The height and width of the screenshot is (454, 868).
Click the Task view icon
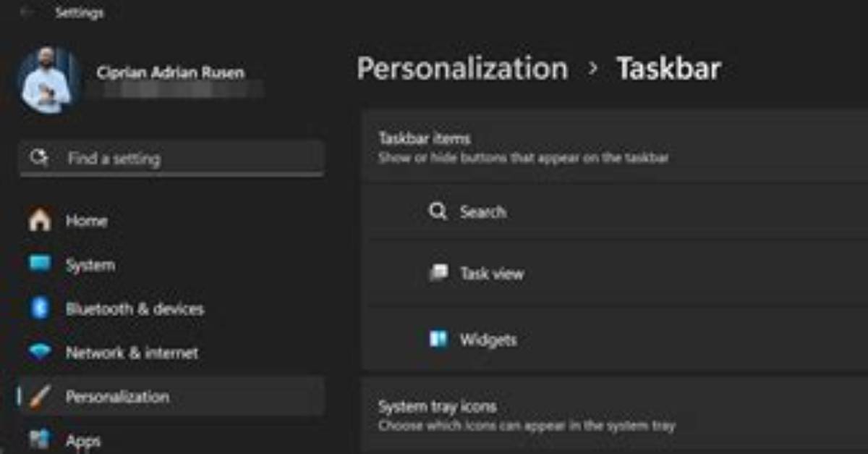coord(438,273)
